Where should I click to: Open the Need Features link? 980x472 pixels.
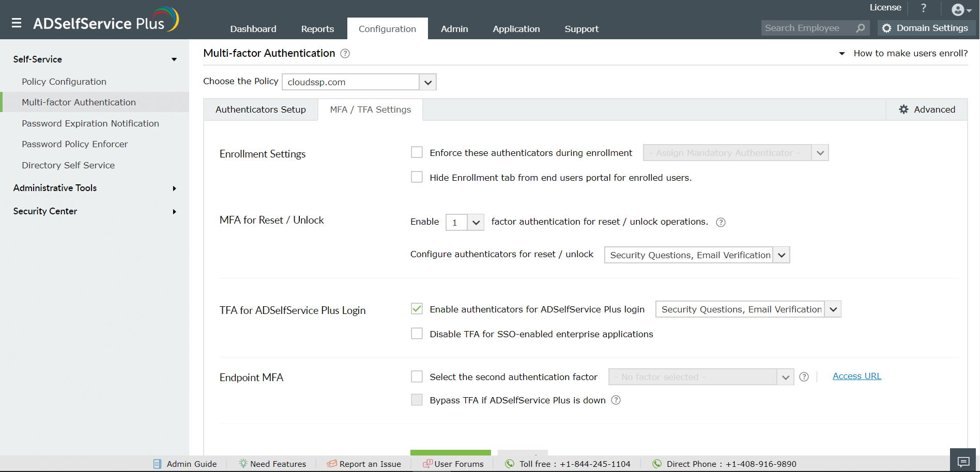click(278, 464)
